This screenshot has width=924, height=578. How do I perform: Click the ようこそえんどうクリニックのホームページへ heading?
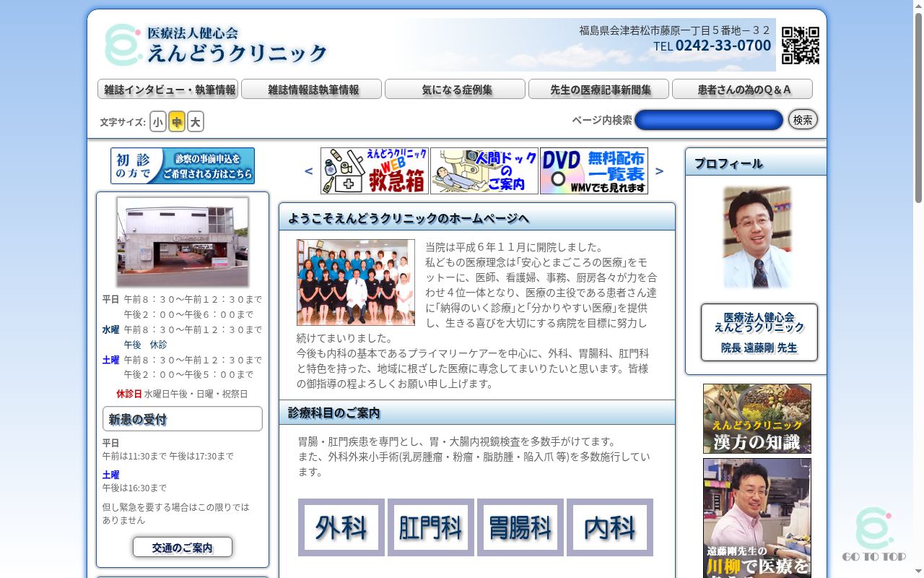(x=477, y=217)
